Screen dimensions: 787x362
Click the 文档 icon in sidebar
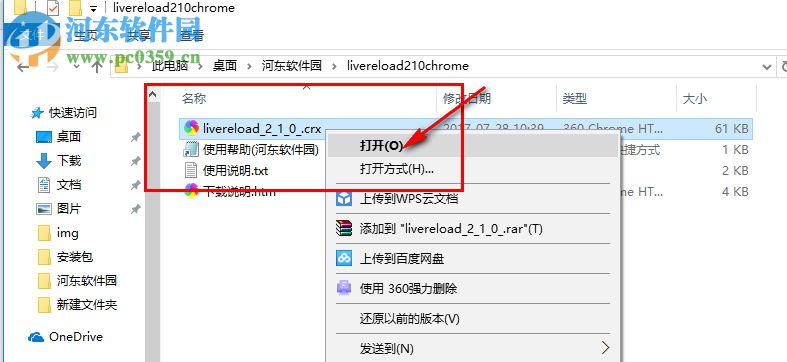[x=44, y=185]
